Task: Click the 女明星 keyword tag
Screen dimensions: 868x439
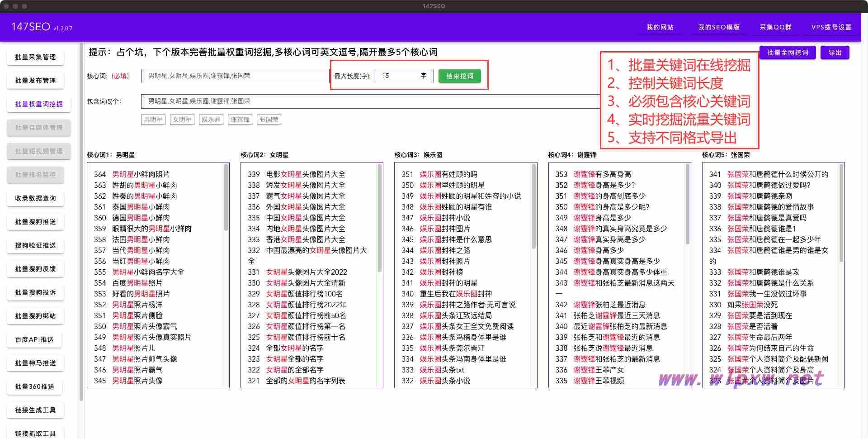Action: point(182,120)
